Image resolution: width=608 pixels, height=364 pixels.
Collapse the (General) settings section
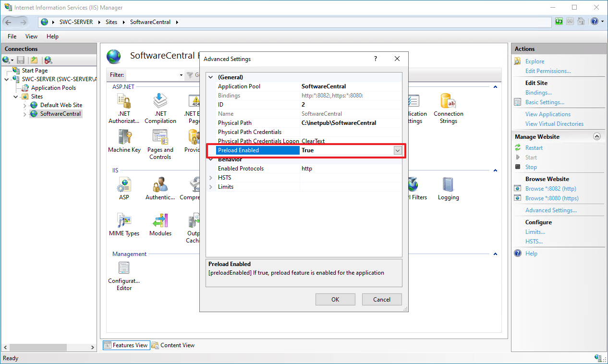tap(210, 77)
